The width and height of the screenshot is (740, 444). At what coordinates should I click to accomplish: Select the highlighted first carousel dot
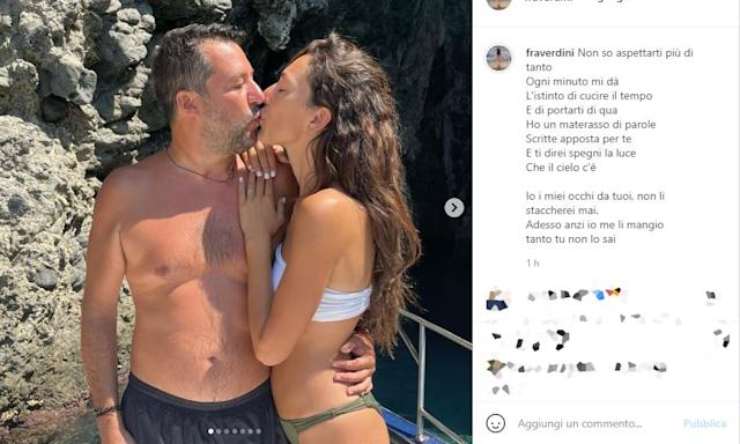[210, 431]
